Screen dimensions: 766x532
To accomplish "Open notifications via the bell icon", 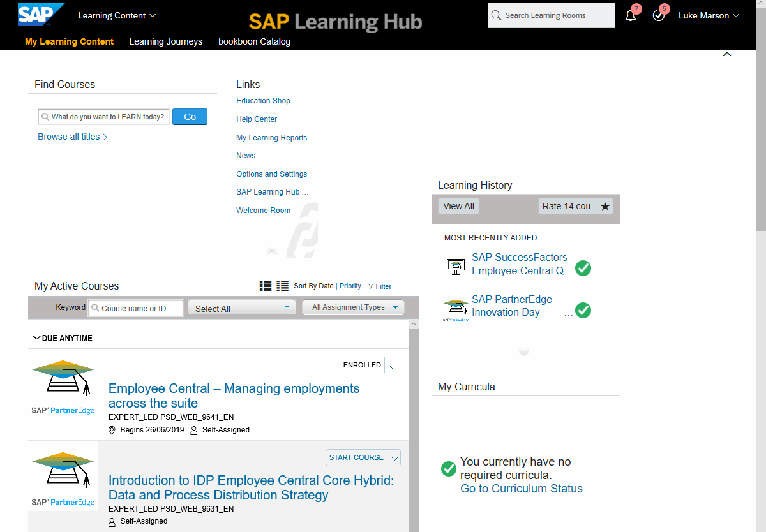I will pos(631,15).
